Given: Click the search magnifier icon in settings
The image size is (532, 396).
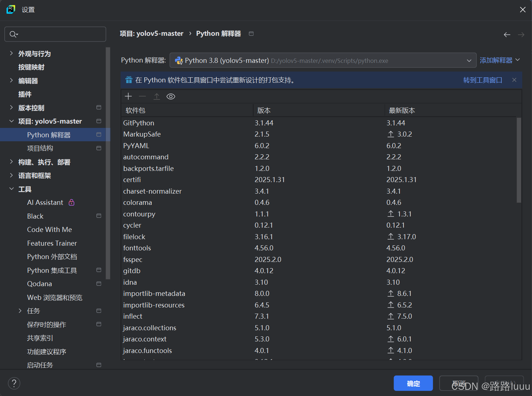Looking at the screenshot, I should click(14, 34).
